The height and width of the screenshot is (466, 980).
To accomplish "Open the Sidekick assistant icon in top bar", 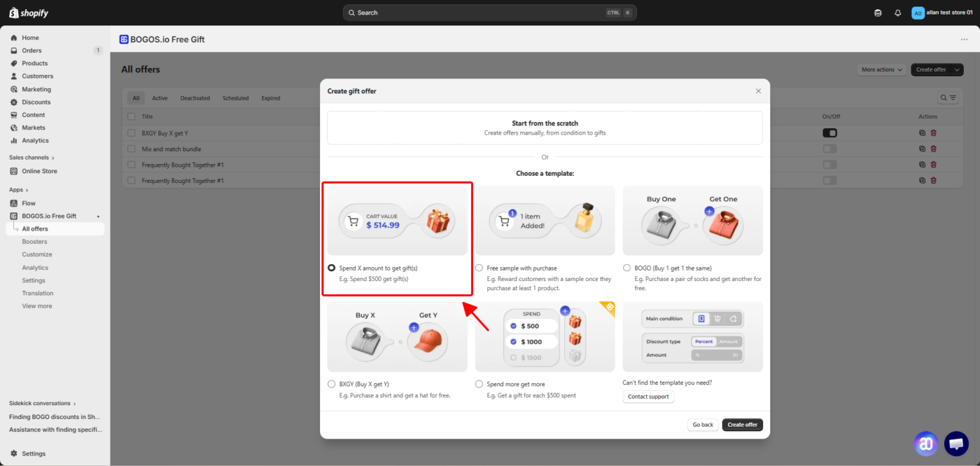I will (x=878, y=13).
